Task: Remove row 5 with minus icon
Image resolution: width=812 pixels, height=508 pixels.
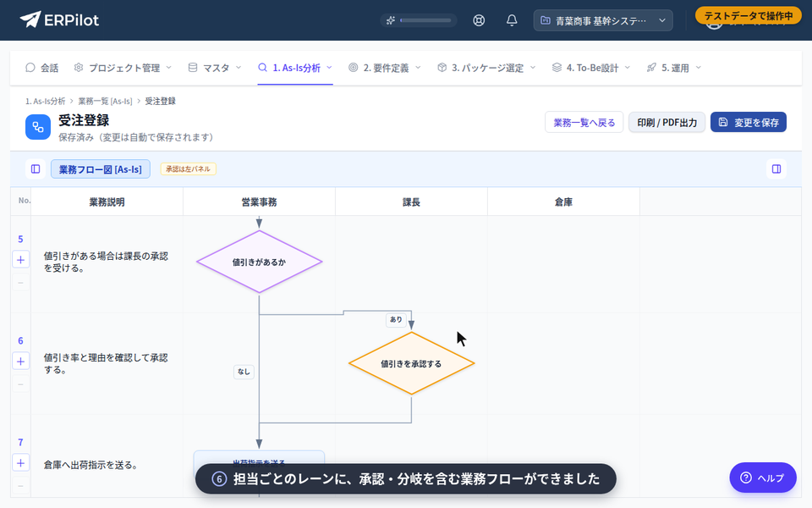Action: (x=20, y=283)
